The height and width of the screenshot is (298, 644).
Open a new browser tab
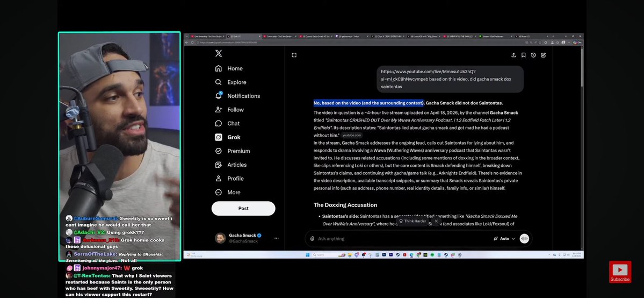(x=553, y=36)
